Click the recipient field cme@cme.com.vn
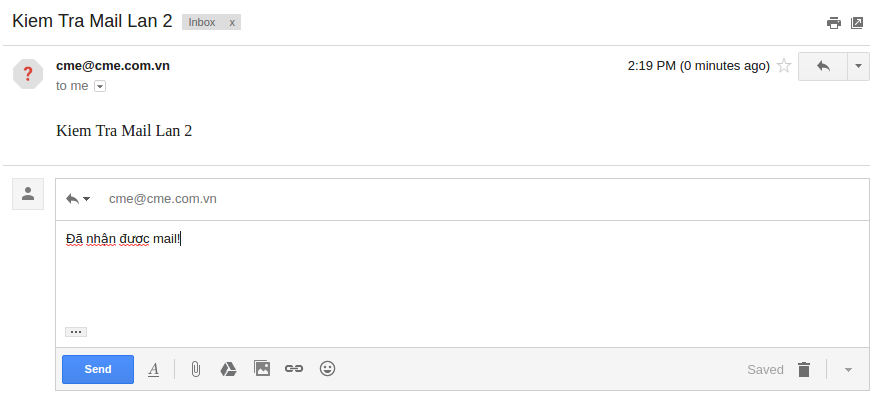This screenshot has width=881, height=395. coord(162,199)
